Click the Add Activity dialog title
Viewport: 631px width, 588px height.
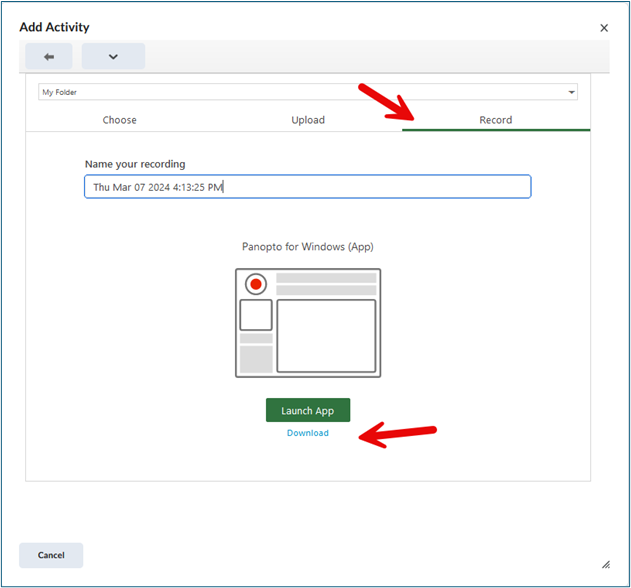coord(54,27)
